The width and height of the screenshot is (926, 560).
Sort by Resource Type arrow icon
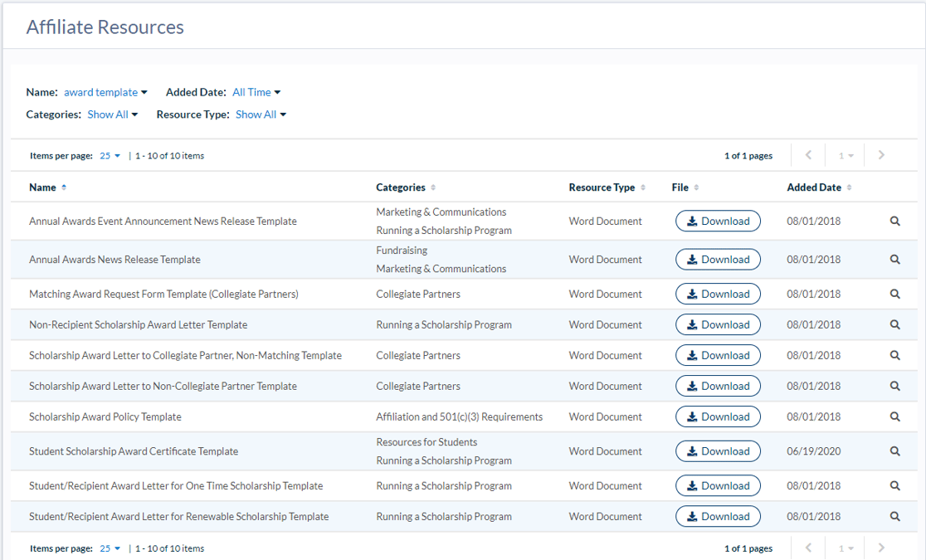click(x=642, y=187)
